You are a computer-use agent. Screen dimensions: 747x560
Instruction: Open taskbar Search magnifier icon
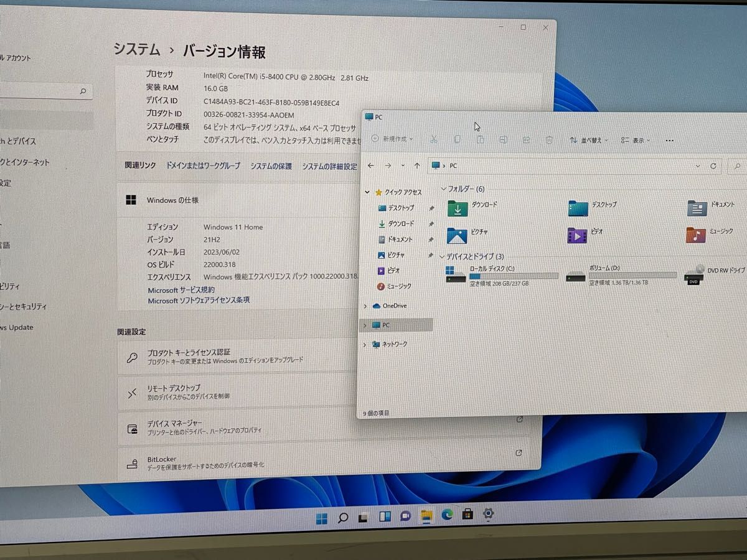point(343,517)
